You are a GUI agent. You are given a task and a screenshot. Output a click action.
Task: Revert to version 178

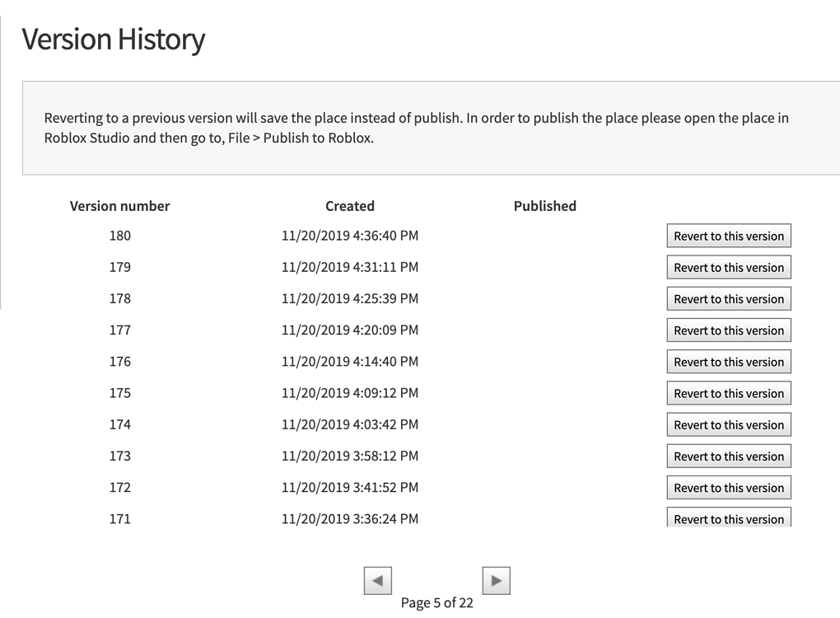pyautogui.click(x=729, y=298)
